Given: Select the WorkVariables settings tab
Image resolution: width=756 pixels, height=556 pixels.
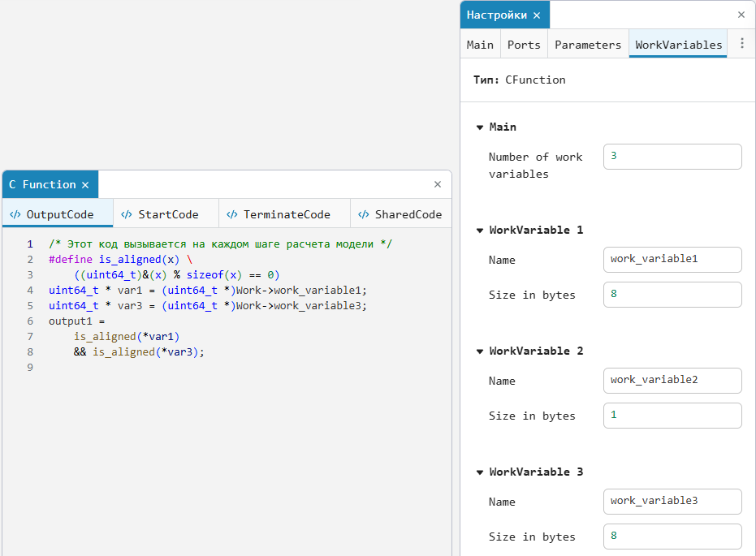Looking at the screenshot, I should pyautogui.click(x=678, y=45).
